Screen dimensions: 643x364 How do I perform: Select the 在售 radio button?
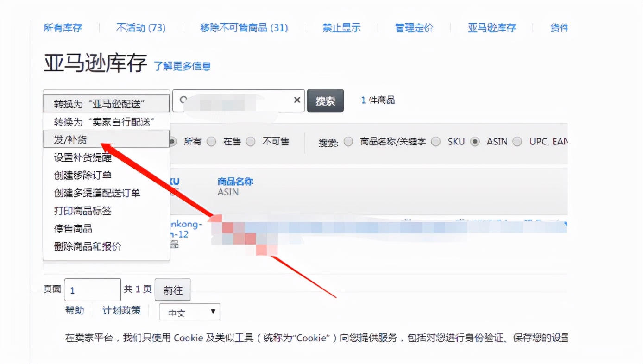tap(211, 142)
